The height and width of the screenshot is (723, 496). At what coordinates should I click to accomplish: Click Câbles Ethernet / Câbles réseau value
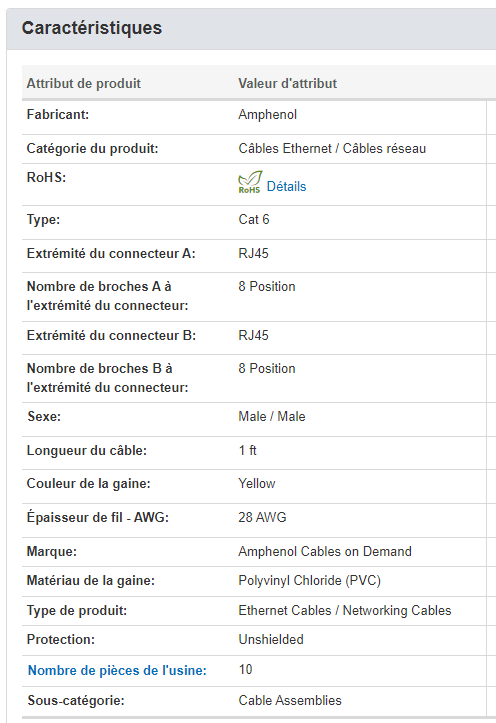[x=332, y=148]
